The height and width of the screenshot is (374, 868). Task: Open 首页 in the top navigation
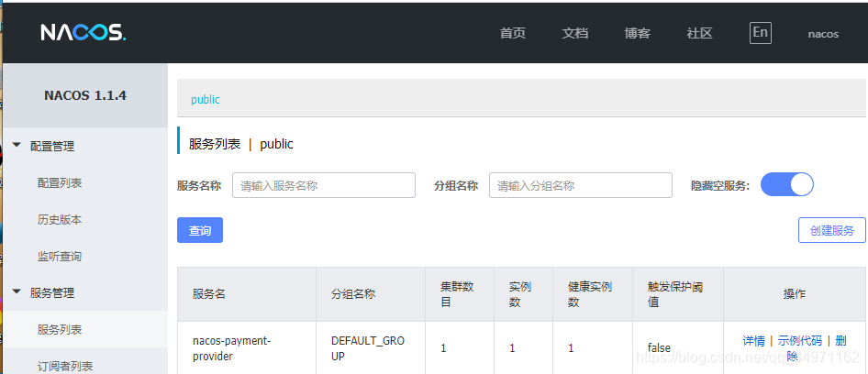coord(513,33)
